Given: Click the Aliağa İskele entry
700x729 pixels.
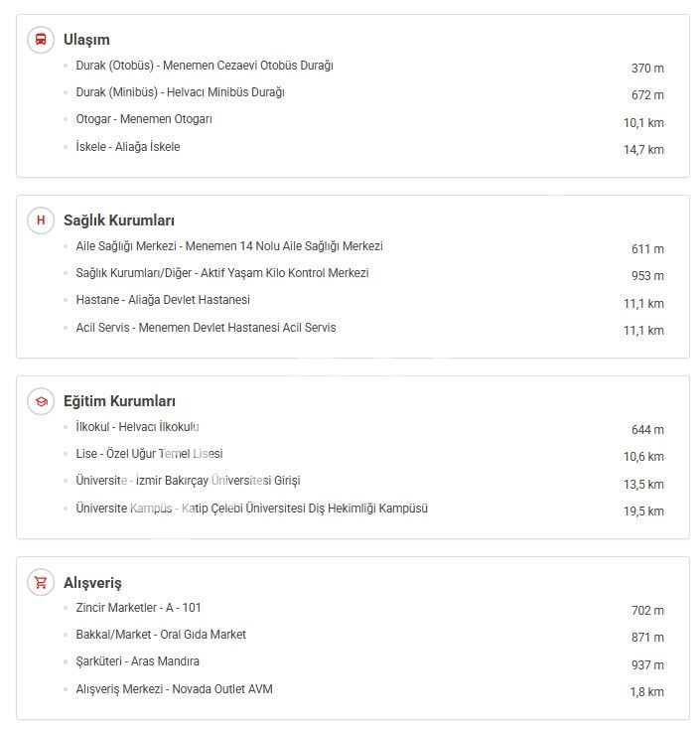Looking at the screenshot, I should 127,147.
